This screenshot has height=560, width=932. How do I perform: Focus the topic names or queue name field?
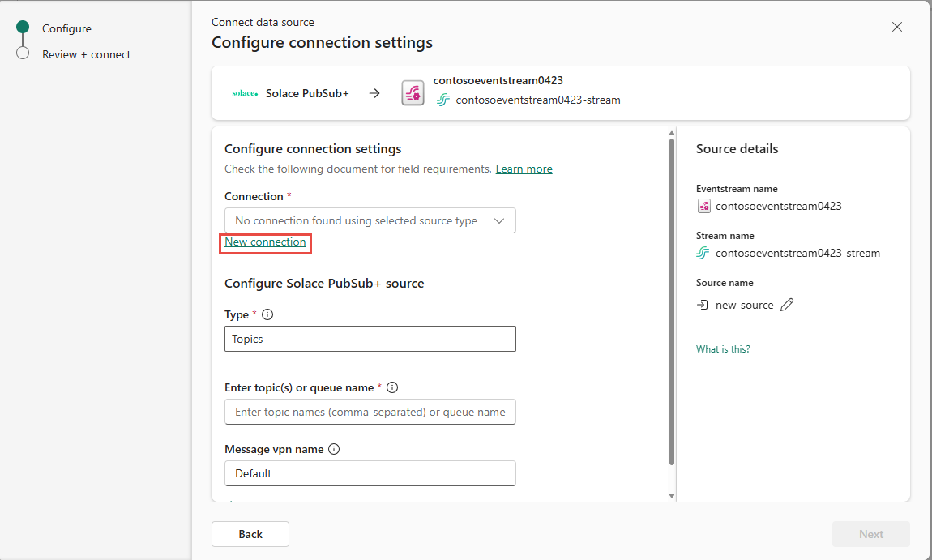coord(370,412)
